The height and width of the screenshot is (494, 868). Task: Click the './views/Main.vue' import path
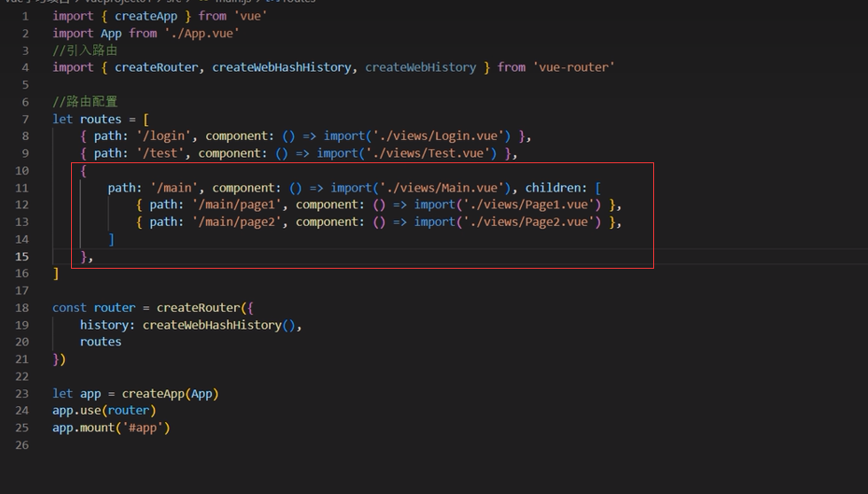pos(445,188)
